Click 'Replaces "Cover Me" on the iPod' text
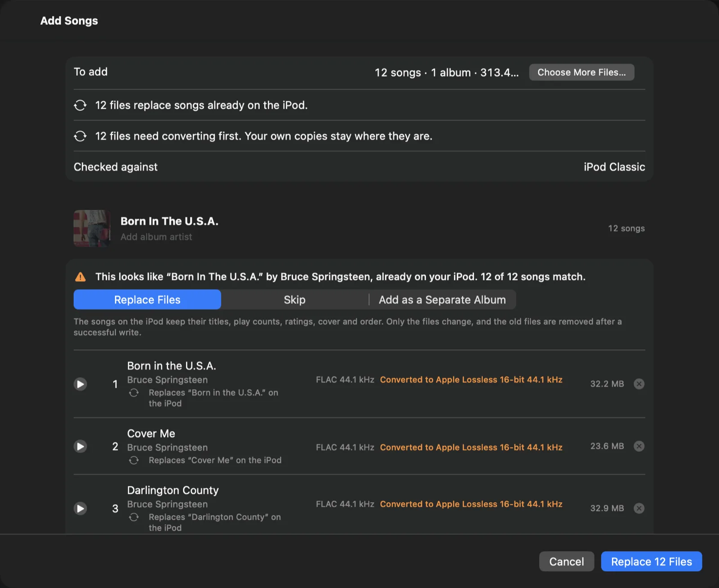Viewport: 719px width, 588px height. (215, 460)
